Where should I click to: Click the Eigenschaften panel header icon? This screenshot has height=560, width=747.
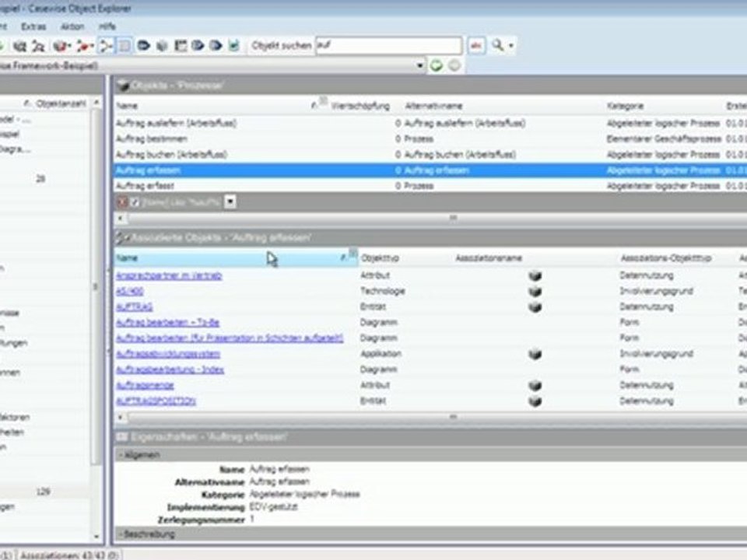122,436
